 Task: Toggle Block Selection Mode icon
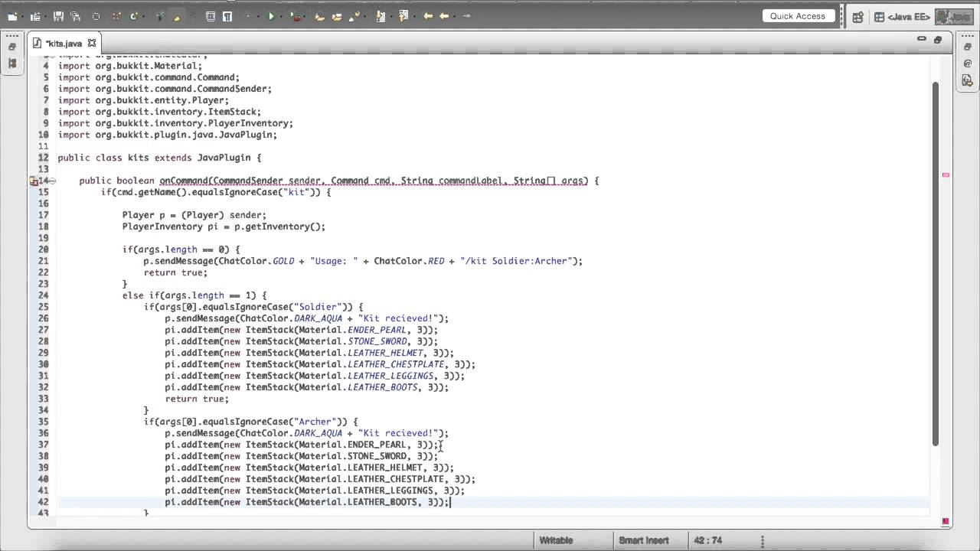[x=210, y=16]
